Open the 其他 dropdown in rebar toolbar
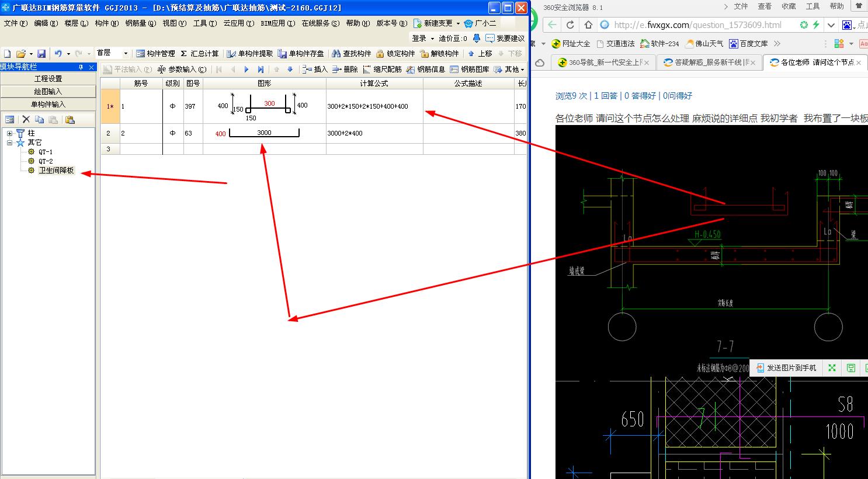 click(509, 69)
